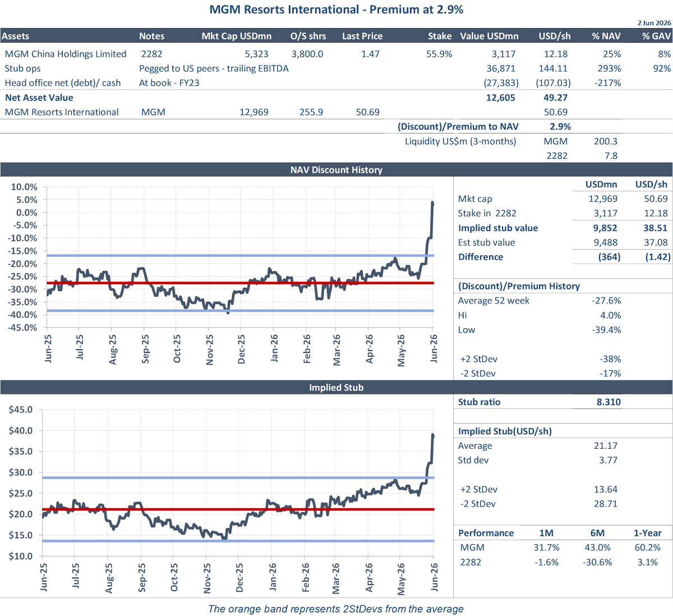The height and width of the screenshot is (616, 673).
Task: Click the 2282 liquidity value '7.8'
Action: (611, 156)
